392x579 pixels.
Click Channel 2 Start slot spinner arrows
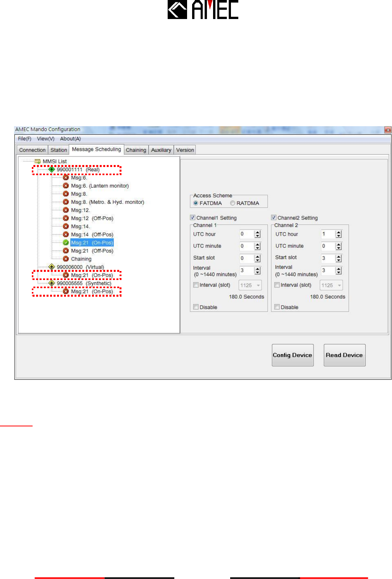pyautogui.click(x=338, y=258)
